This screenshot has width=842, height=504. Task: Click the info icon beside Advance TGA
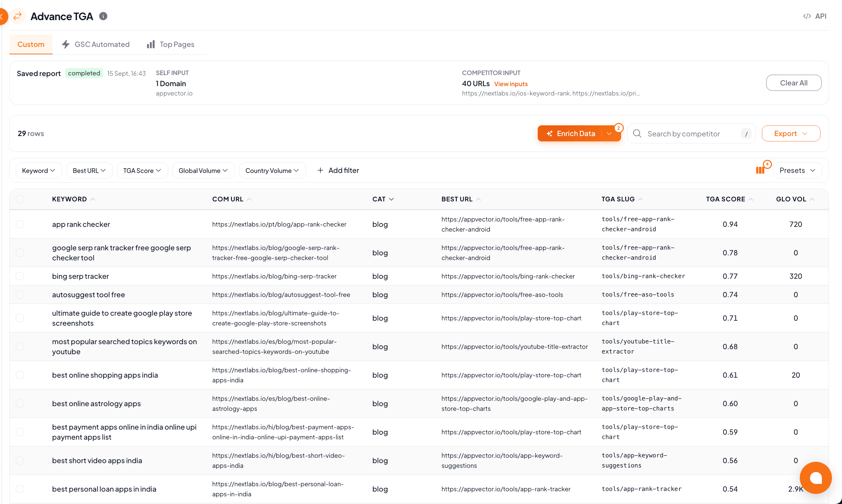[103, 16]
